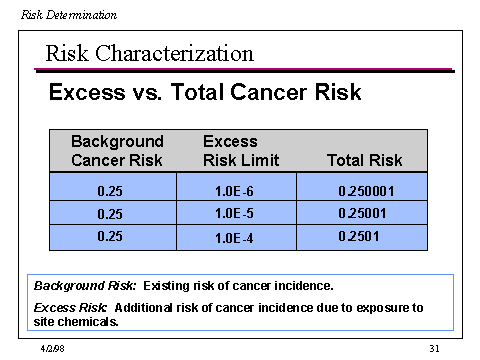The image size is (480, 360).
Task: Click the Excess Risk definition text
Action: pos(228,314)
